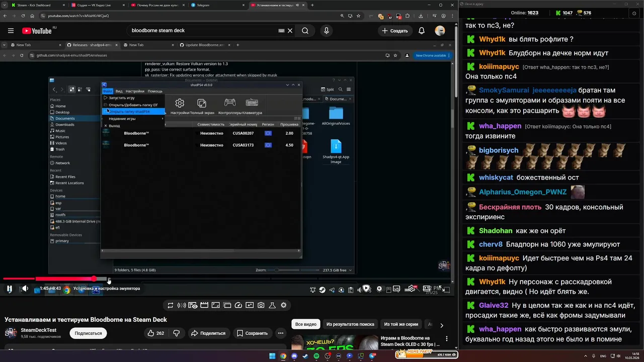The width and height of the screenshot is (644, 362).
Task: Open options for the recommended Bloodborne OLED video
Action: pos(446,339)
